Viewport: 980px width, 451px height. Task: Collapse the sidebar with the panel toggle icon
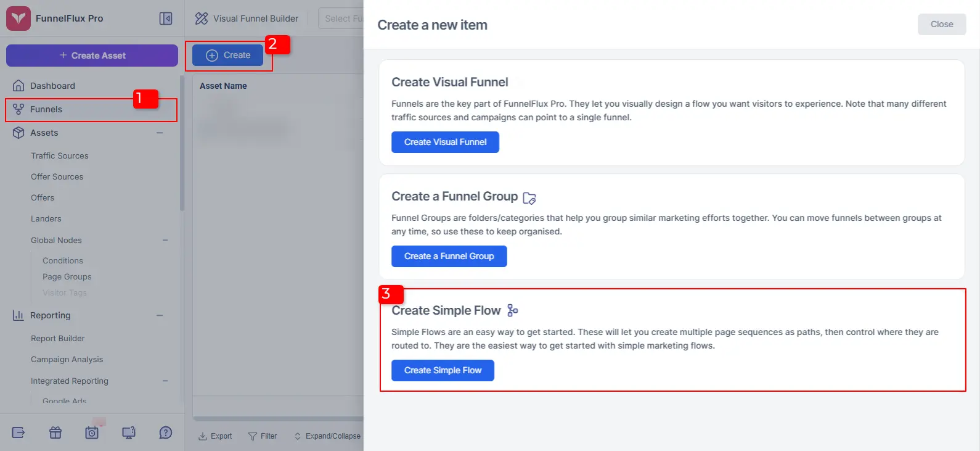click(x=166, y=19)
